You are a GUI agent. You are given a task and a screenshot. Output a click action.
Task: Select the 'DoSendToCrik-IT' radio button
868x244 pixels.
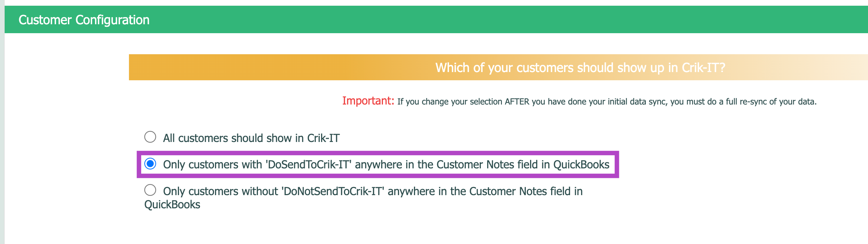click(150, 164)
